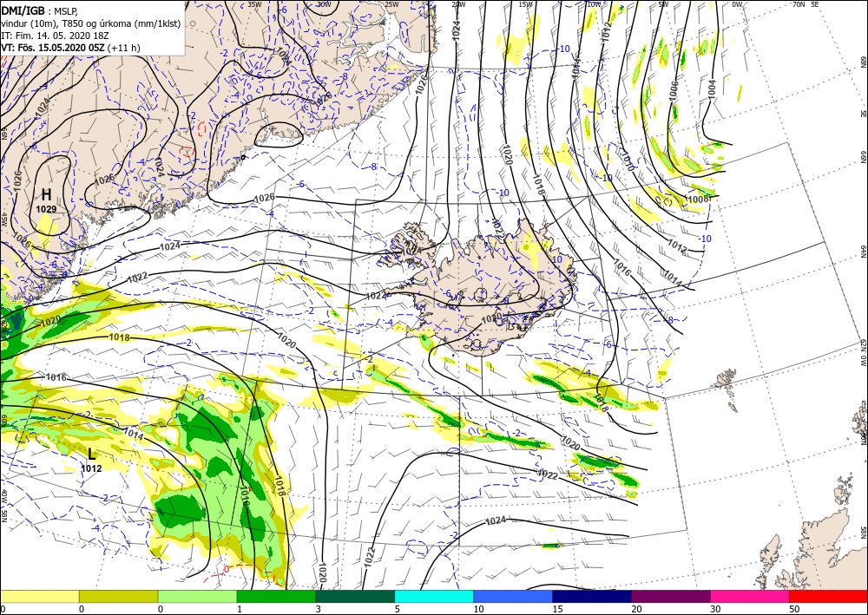Image resolution: width=868 pixels, height=615 pixels.
Task: Click legend tick value 30
Action: (x=715, y=609)
